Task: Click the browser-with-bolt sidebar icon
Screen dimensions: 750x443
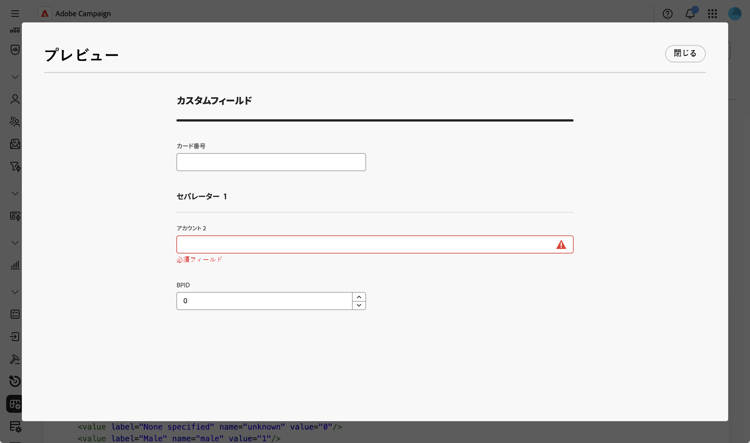Action: click(x=15, y=216)
